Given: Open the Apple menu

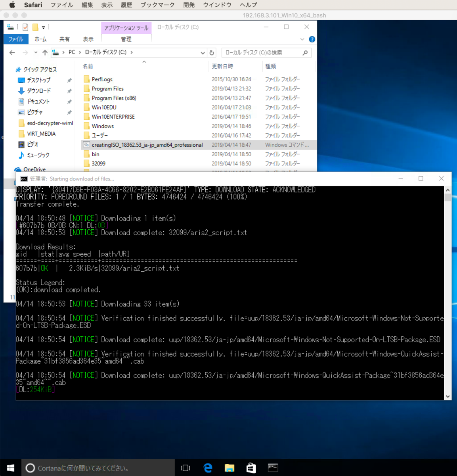Looking at the screenshot, I should click(12, 5).
